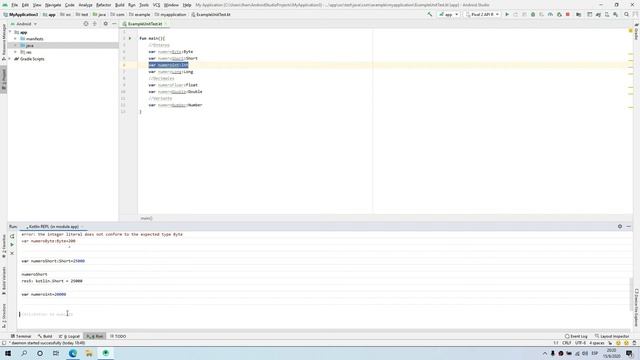Open the Search Everywhere magnifier icon
640x360 pixels.
pyautogui.click(x=626, y=14)
